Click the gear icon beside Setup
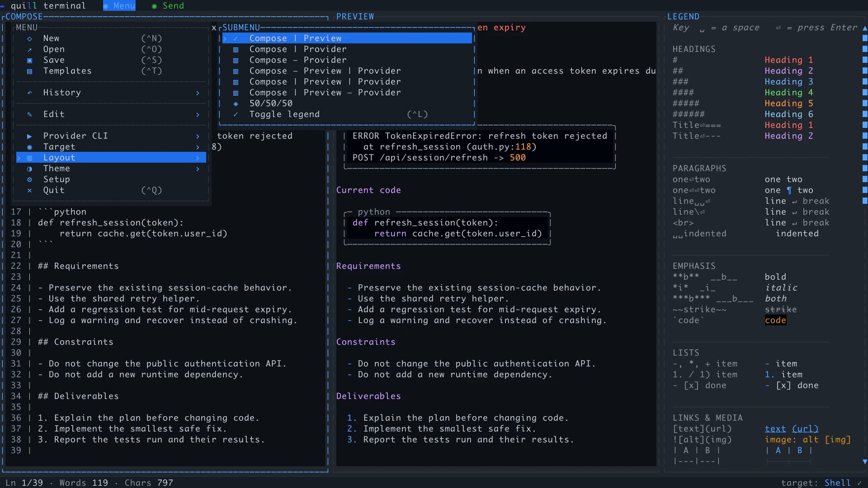This screenshot has height=488, width=868. click(29, 180)
